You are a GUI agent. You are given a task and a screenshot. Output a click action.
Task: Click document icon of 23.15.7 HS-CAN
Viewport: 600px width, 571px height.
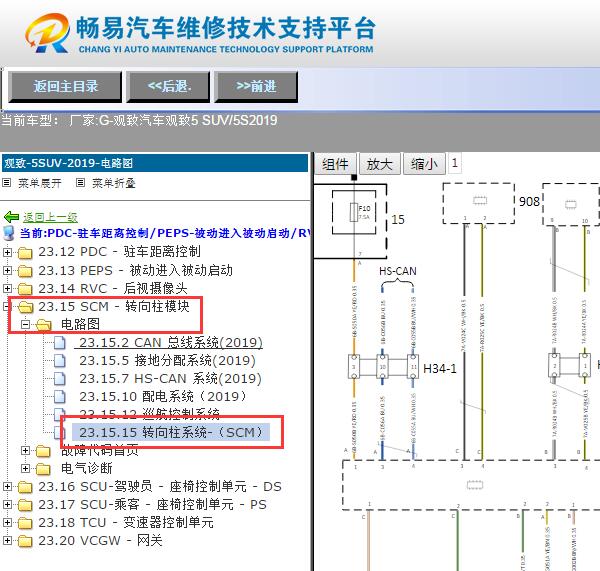click(60, 379)
